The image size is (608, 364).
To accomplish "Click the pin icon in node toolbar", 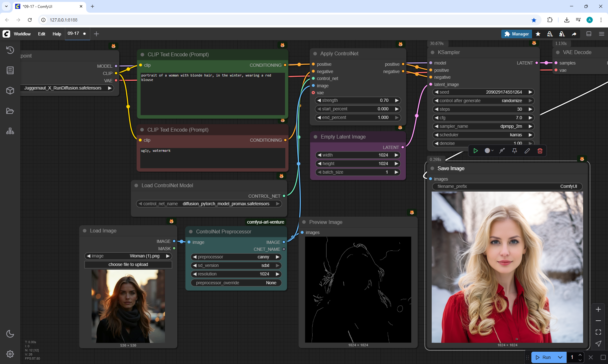I will (x=515, y=151).
